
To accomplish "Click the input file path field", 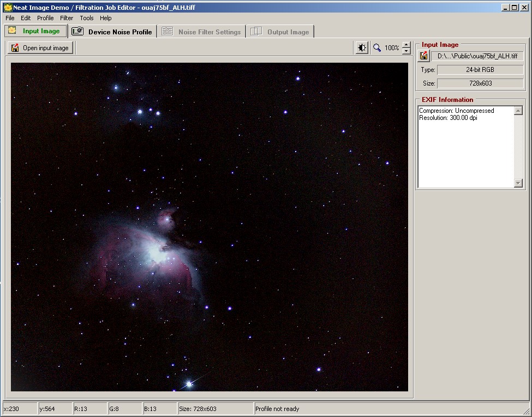I will pyautogui.click(x=477, y=56).
